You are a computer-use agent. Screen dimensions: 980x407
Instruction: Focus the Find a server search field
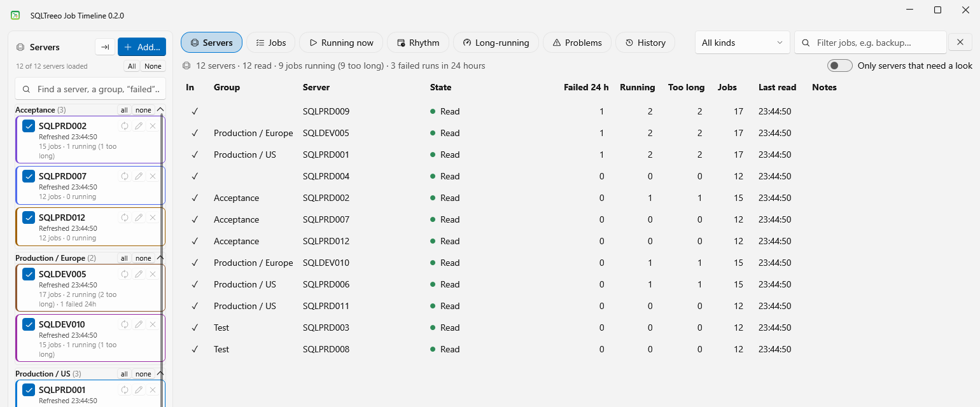[x=90, y=90]
